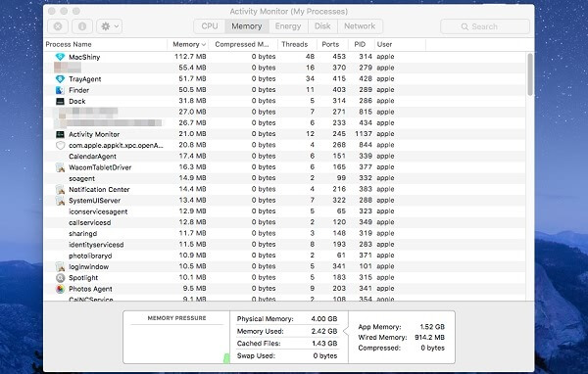Screen dimensions: 588x374
Task: Select the TrayAgent process name
Action: click(x=84, y=79)
